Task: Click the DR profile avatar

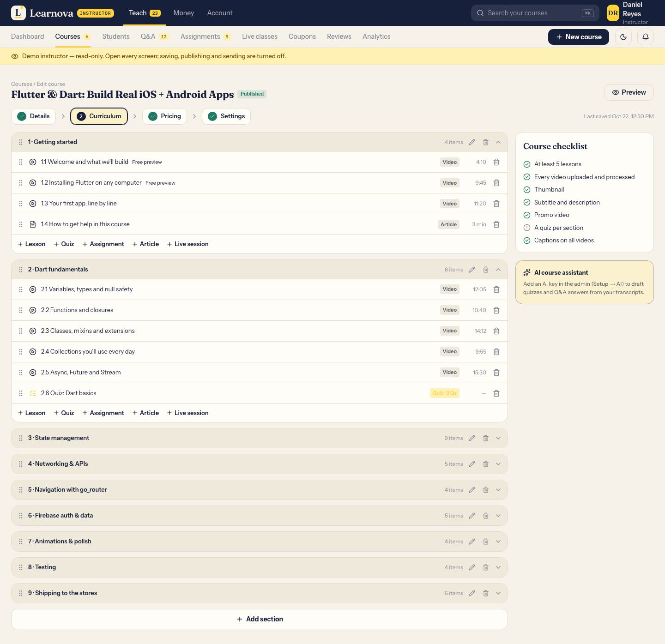Action: point(613,13)
